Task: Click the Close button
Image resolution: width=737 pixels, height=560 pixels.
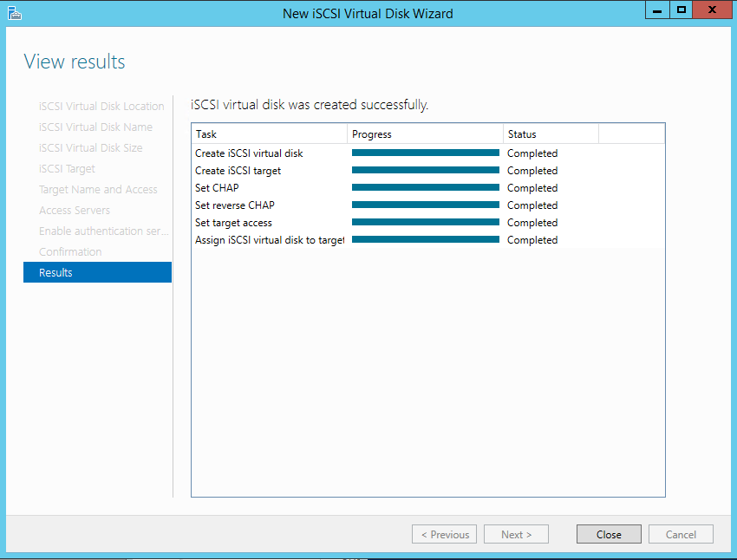Action: 609,534
